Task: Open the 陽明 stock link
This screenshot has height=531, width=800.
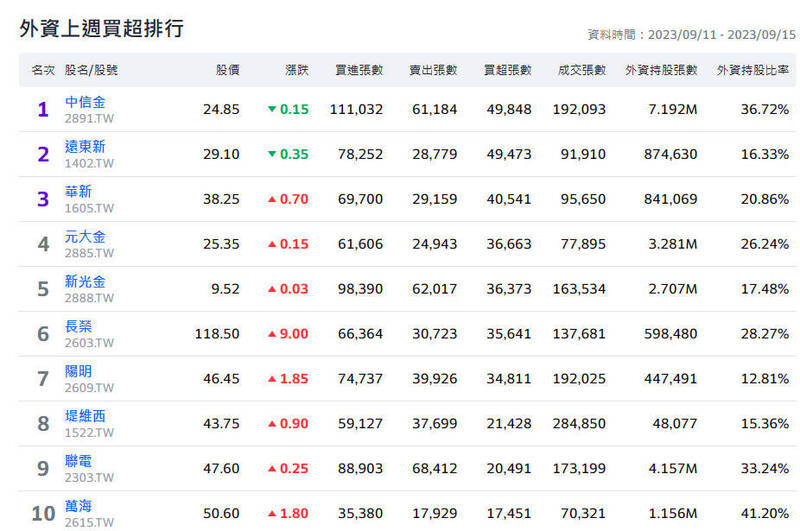Action: click(x=78, y=371)
